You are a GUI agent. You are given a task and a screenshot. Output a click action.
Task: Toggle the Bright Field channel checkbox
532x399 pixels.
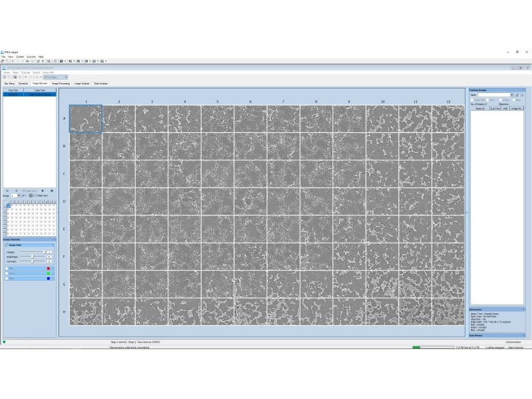click(x=7, y=245)
